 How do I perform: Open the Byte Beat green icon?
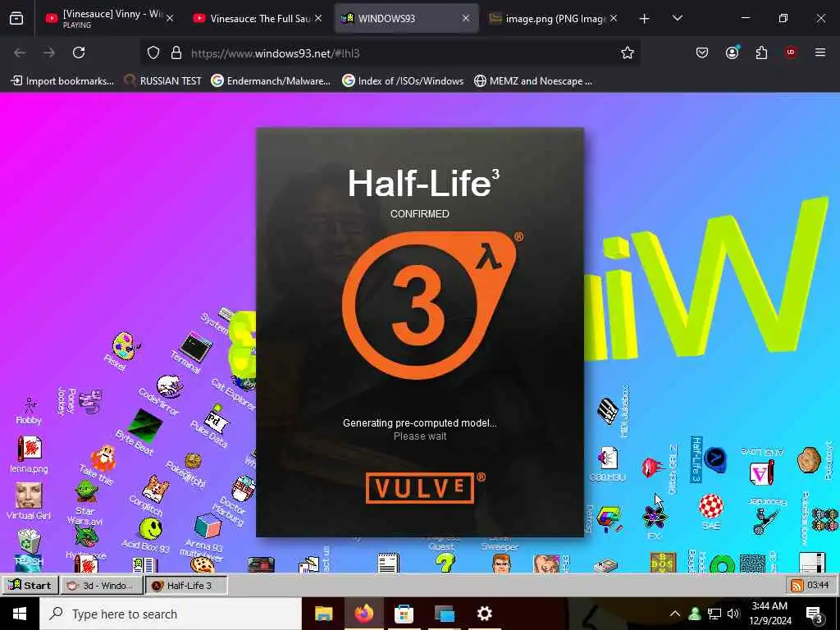point(144,426)
